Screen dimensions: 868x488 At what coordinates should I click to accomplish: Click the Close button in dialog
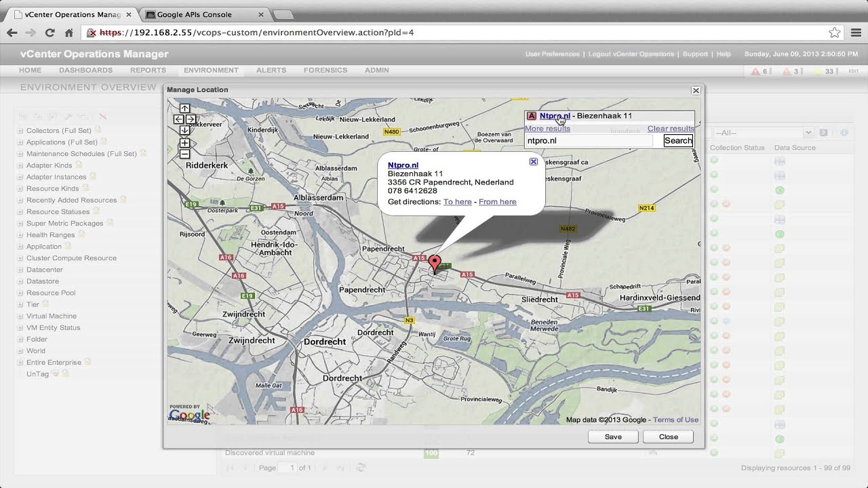pos(669,436)
